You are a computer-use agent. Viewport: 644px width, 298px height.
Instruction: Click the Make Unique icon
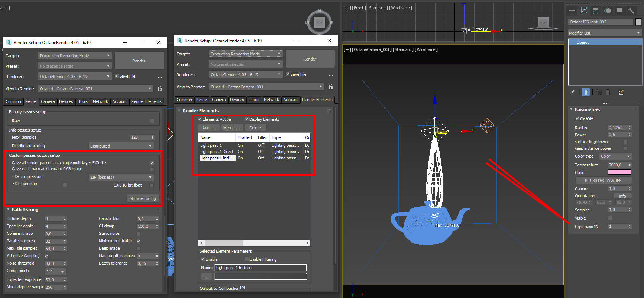(x=599, y=92)
